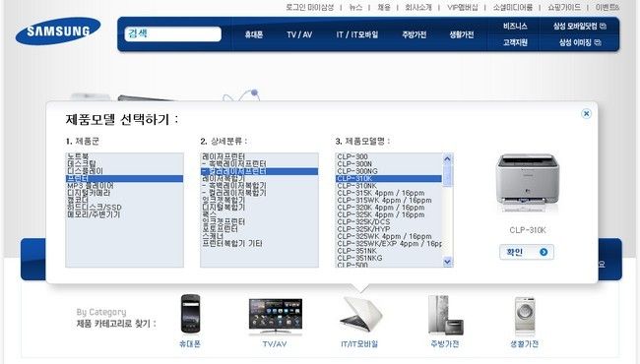Click the model list scroll-up arrow

[x=447, y=158]
